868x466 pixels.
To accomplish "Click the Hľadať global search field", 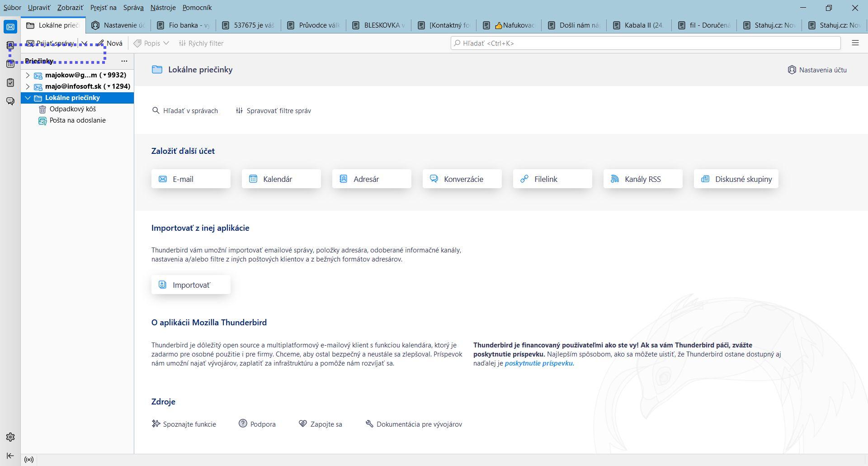I will tap(646, 43).
